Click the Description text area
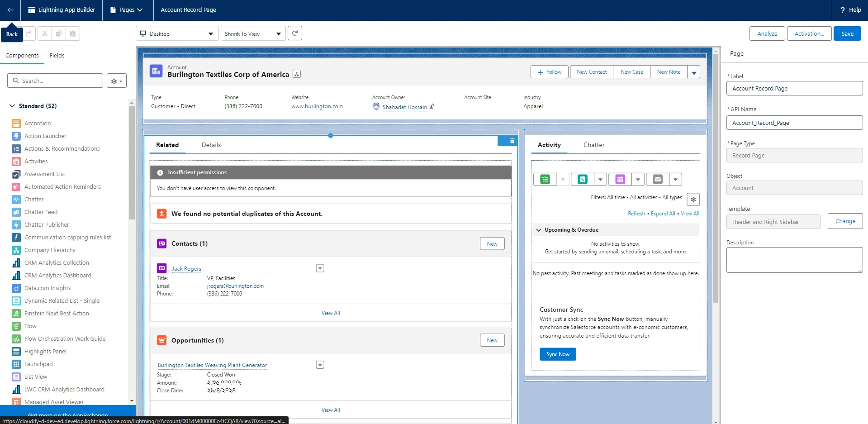 [x=794, y=260]
